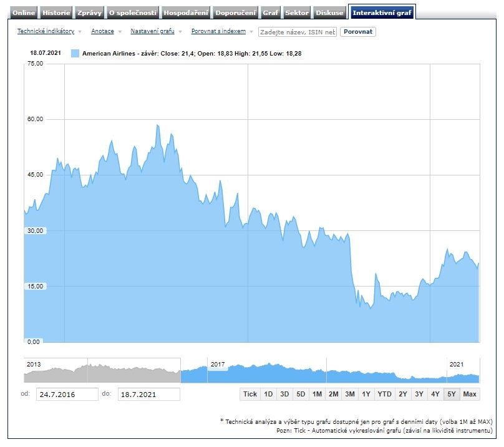Viewport: 504px width, 447px height.
Task: Switch chart range to 1M
Action: (317, 394)
